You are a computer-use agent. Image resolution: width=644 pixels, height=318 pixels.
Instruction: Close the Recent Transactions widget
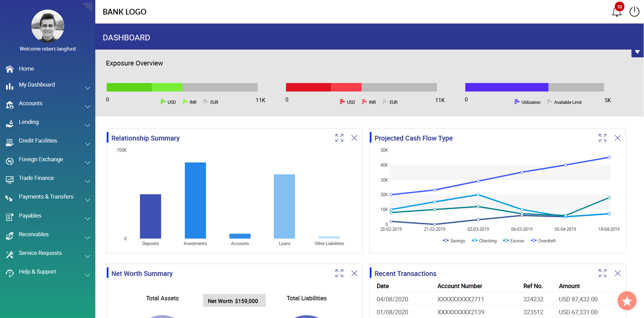617,273
